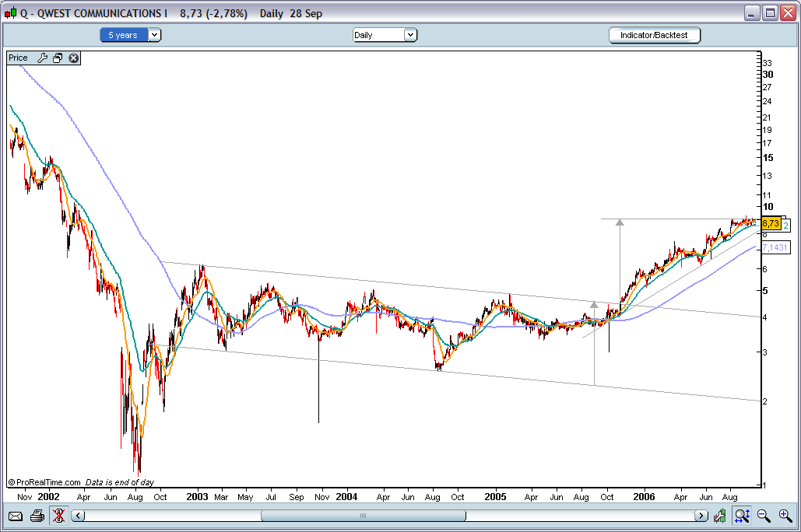Click the zoom in magnifier icon

pyautogui.click(x=785, y=516)
